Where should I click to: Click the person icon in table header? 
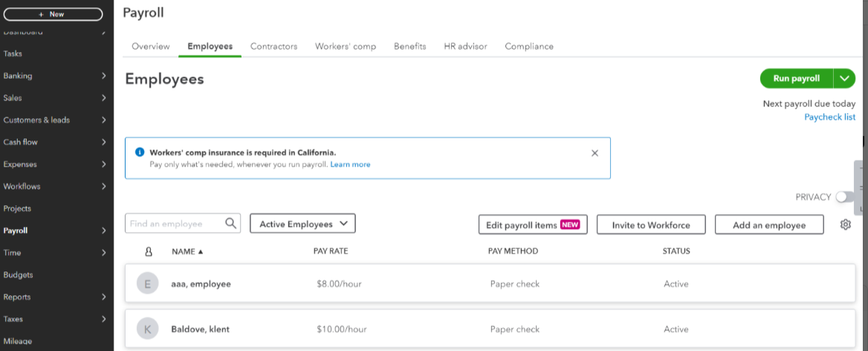149,251
